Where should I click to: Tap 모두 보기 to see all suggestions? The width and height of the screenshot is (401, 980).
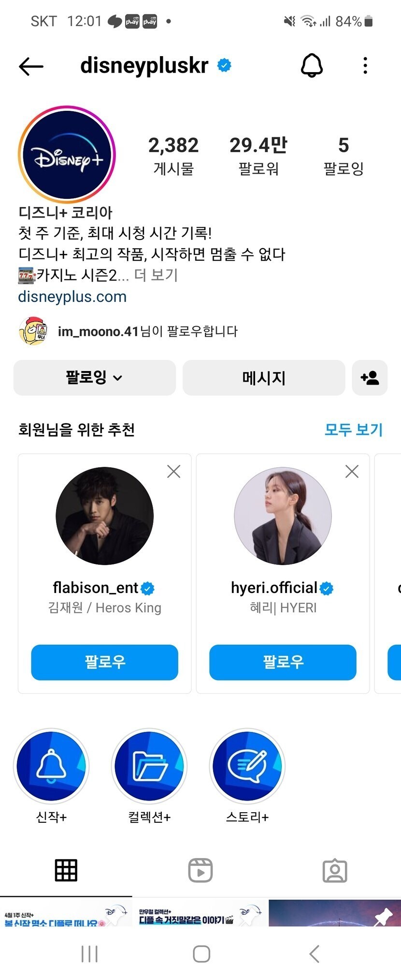click(353, 429)
